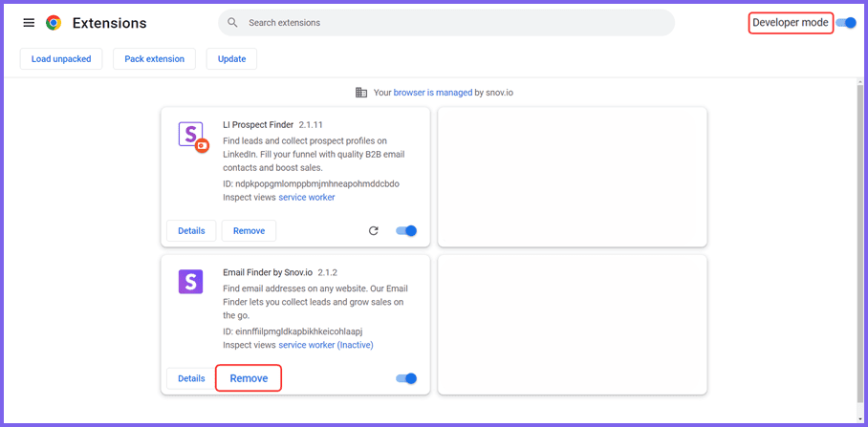Click the Pack extension button
Screen dimensions: 868x427
(x=155, y=58)
